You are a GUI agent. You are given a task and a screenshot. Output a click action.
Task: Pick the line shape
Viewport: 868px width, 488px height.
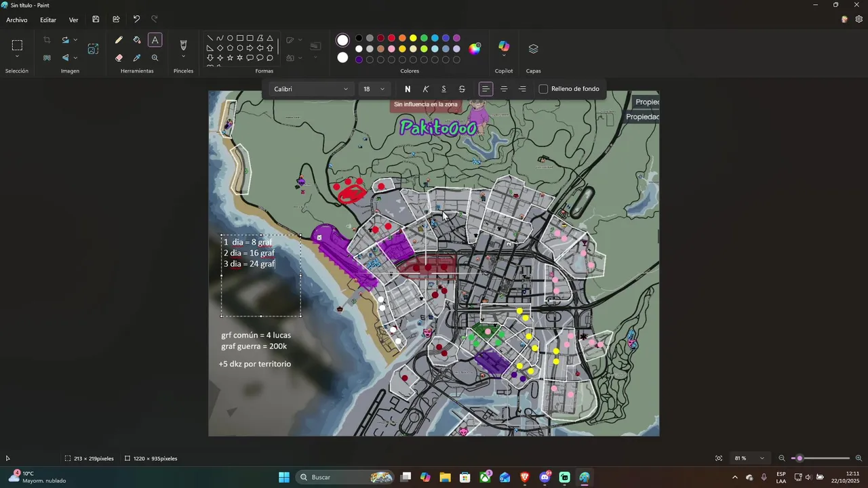pyautogui.click(x=210, y=39)
